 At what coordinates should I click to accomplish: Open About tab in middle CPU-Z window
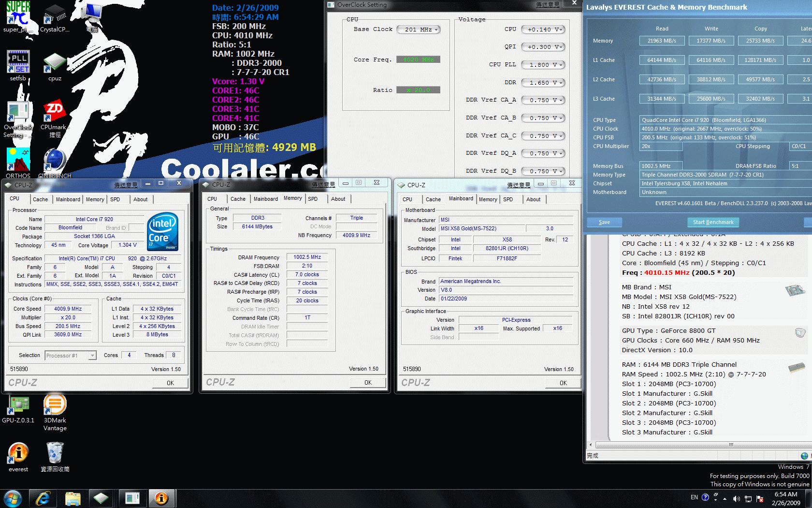[x=338, y=199]
